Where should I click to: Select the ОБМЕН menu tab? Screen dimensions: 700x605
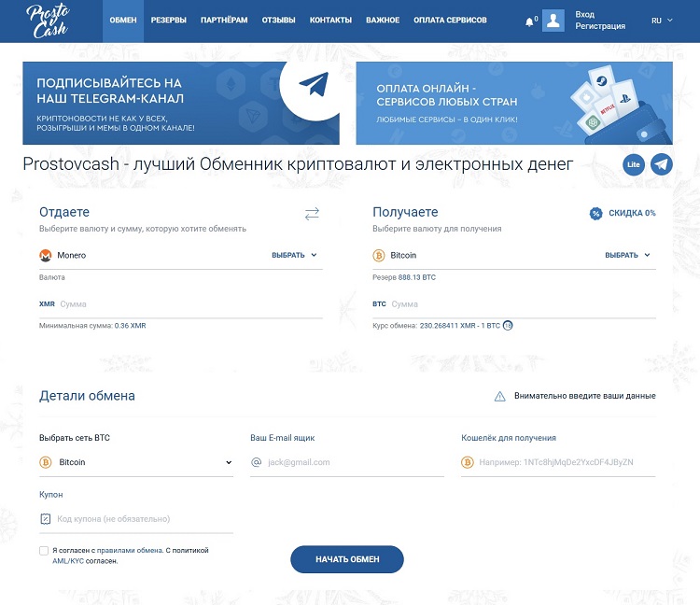coord(123,21)
